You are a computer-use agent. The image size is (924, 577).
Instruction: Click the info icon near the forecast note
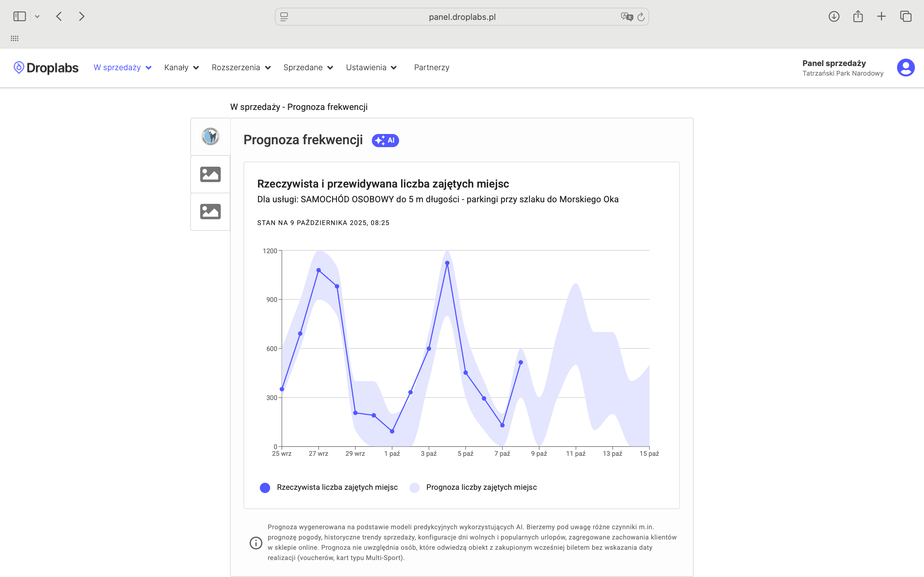click(x=256, y=543)
